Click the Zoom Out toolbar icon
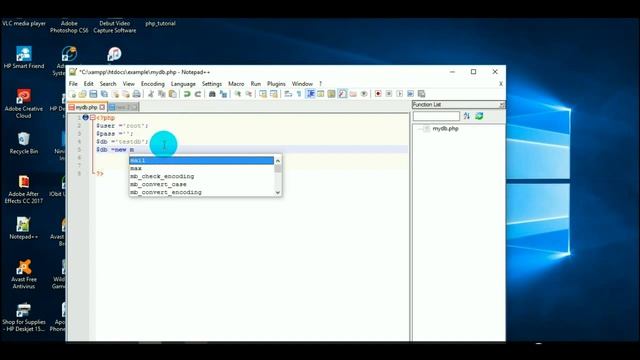Viewport: 640px width, 360px height. [x=248, y=94]
